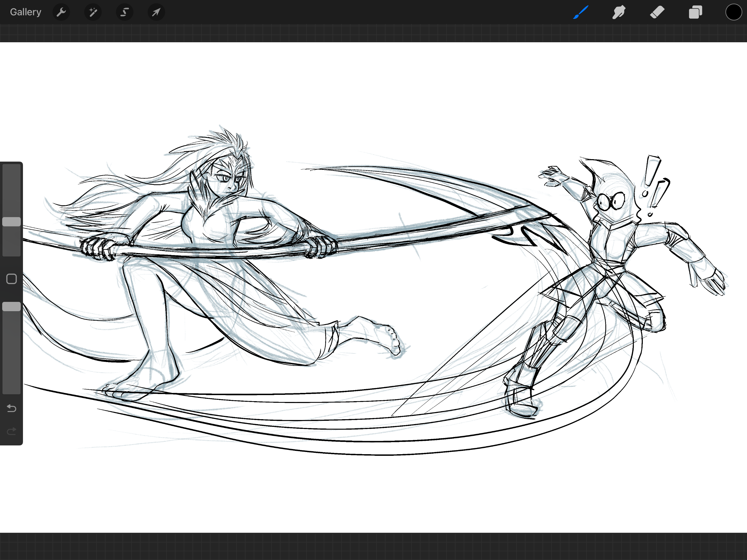Tap the square modify button in sidebar
Viewport: 747px width, 560px height.
pyautogui.click(x=11, y=279)
